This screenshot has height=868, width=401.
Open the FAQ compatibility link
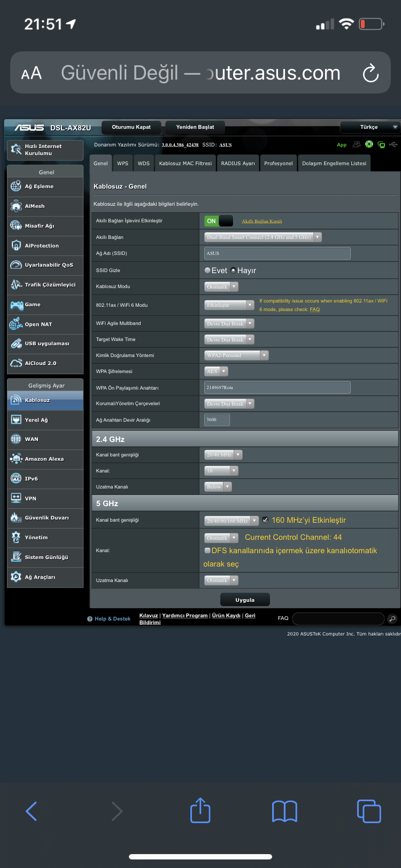315,309
